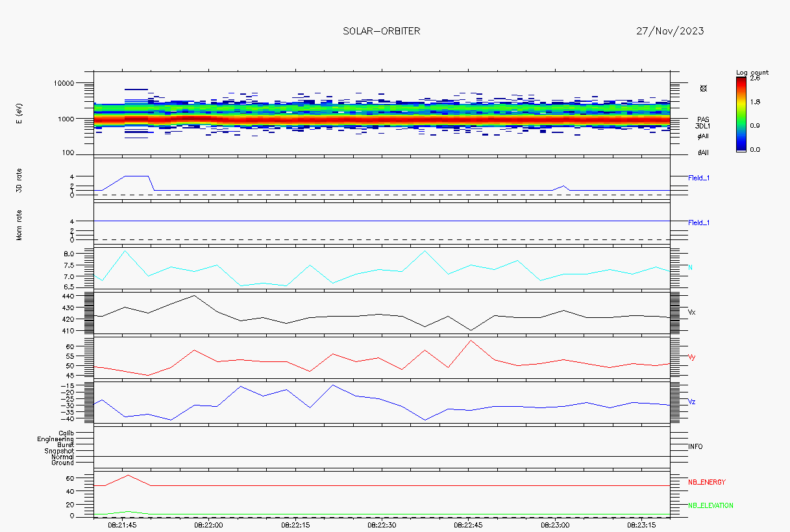Click the Log count color bar
790x532 pixels.
pos(741,114)
